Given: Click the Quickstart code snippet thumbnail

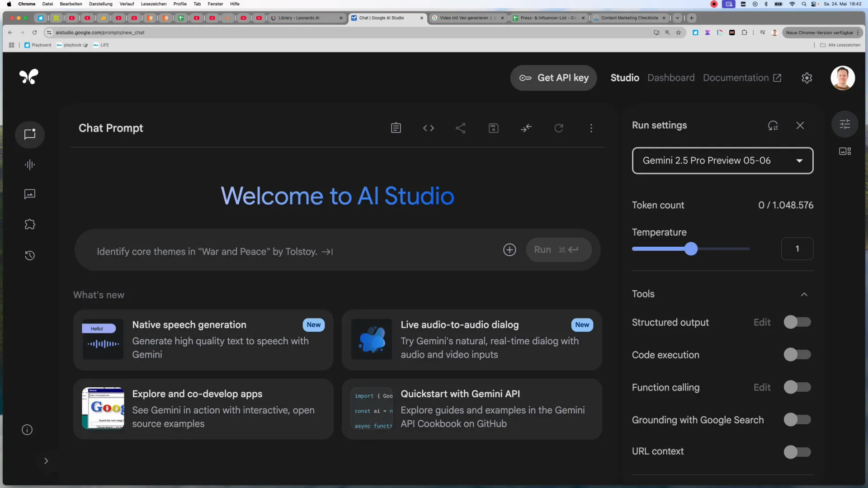Looking at the screenshot, I should click(372, 408).
